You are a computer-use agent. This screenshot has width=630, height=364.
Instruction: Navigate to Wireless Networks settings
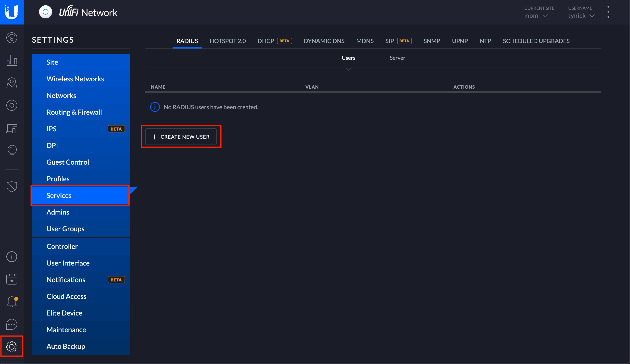(76, 78)
